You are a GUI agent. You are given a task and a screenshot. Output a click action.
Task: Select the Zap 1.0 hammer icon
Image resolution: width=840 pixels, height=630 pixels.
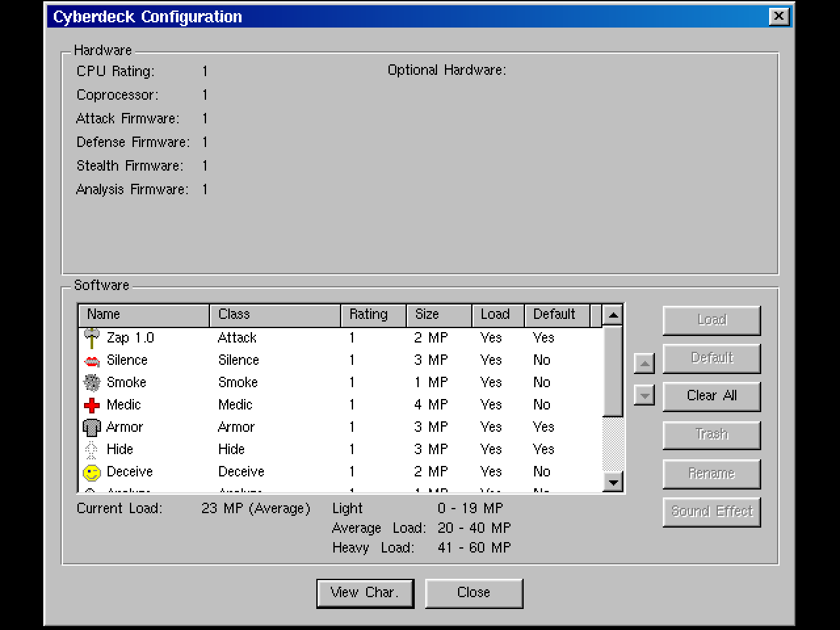pos(92,338)
